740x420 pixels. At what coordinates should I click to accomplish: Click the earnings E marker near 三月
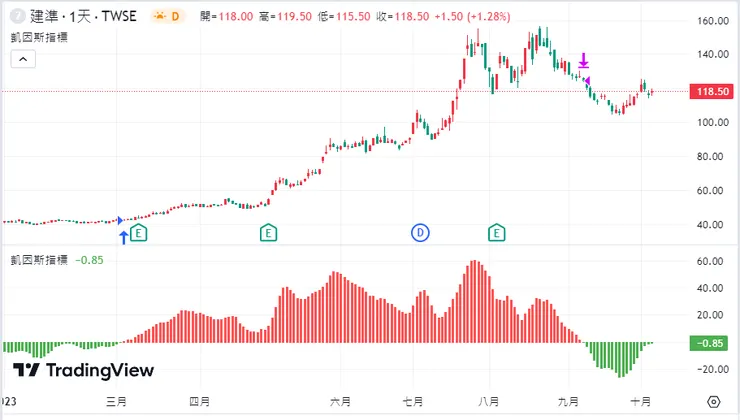[x=139, y=233]
